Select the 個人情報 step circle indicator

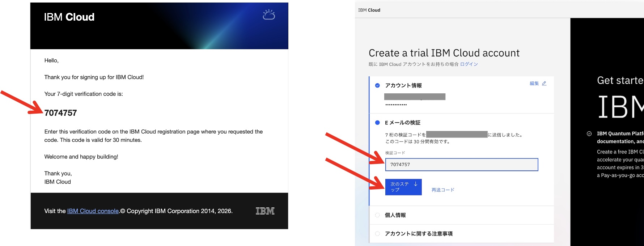click(377, 215)
